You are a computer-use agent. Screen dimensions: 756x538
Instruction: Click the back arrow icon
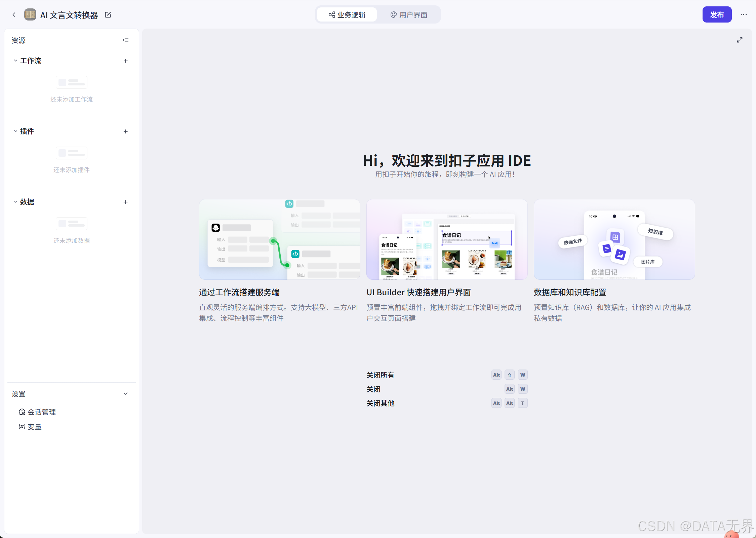pyautogui.click(x=14, y=15)
